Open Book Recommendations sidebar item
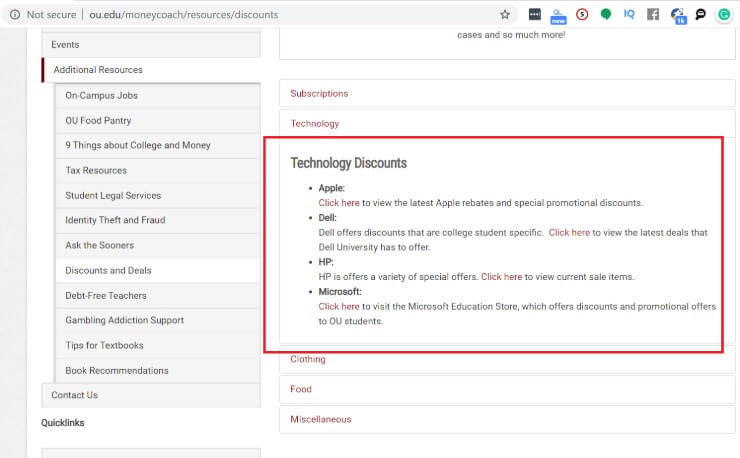 (x=158, y=371)
